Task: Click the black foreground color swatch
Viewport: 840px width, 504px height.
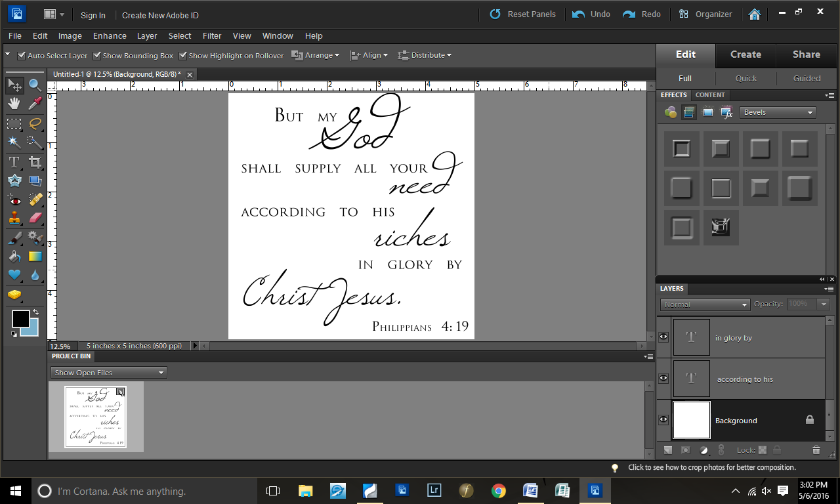Action: click(x=20, y=319)
